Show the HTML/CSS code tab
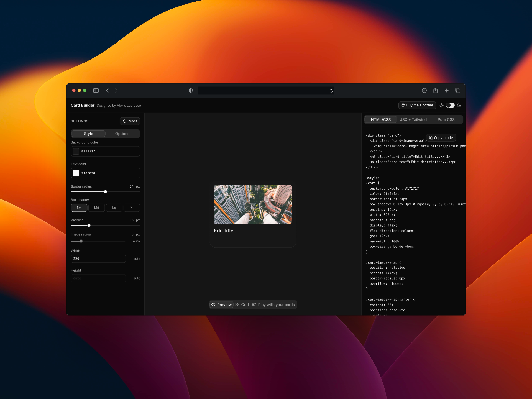 (381, 120)
